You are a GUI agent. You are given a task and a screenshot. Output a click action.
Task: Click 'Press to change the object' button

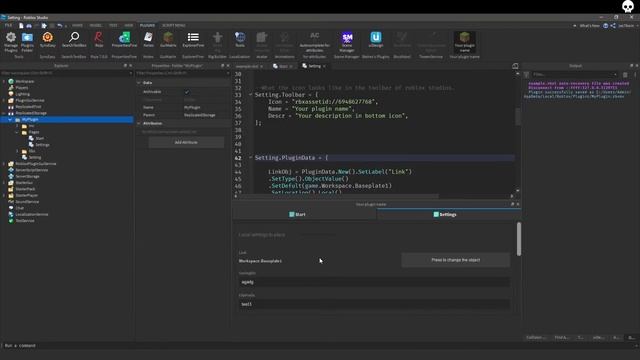(456, 260)
